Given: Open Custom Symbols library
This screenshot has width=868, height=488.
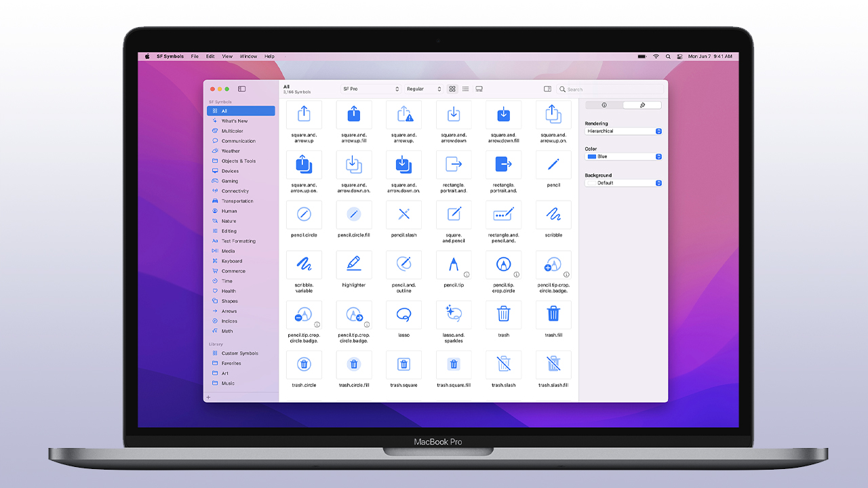Looking at the screenshot, I should click(x=241, y=353).
